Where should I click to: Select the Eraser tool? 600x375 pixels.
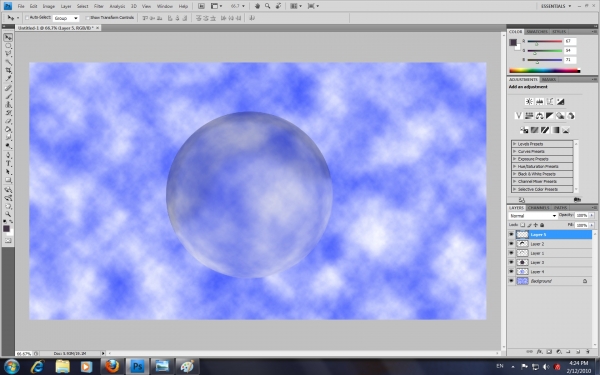click(8, 122)
